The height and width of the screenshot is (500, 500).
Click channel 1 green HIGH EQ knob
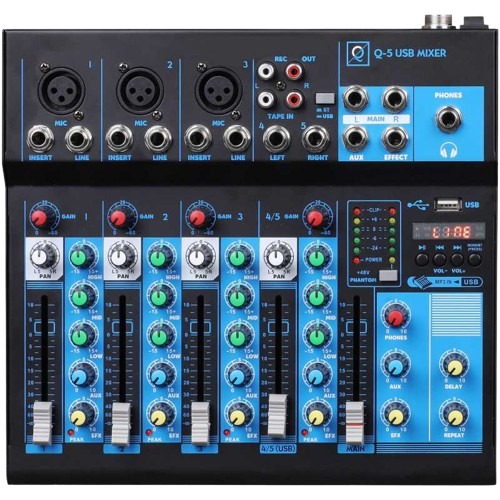pos(80,257)
